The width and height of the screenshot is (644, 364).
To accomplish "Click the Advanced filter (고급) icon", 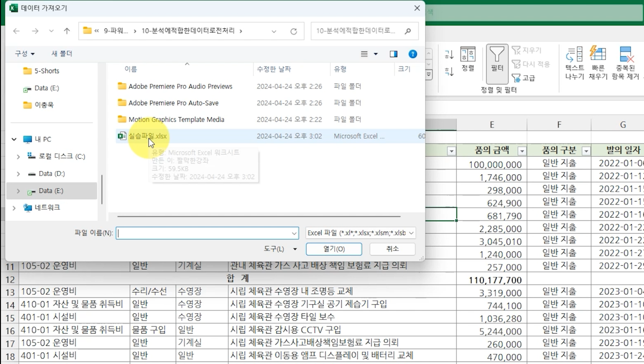I will point(516,78).
